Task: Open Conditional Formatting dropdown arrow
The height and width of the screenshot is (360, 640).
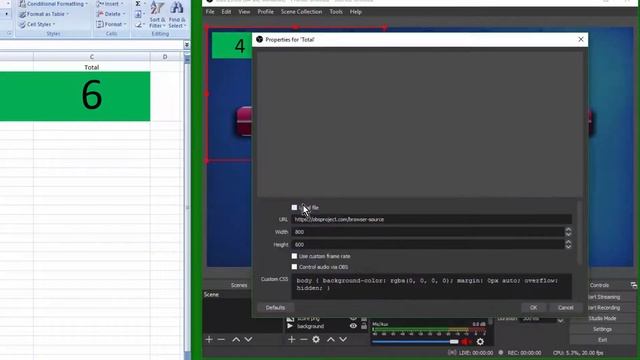Action: 87,4
